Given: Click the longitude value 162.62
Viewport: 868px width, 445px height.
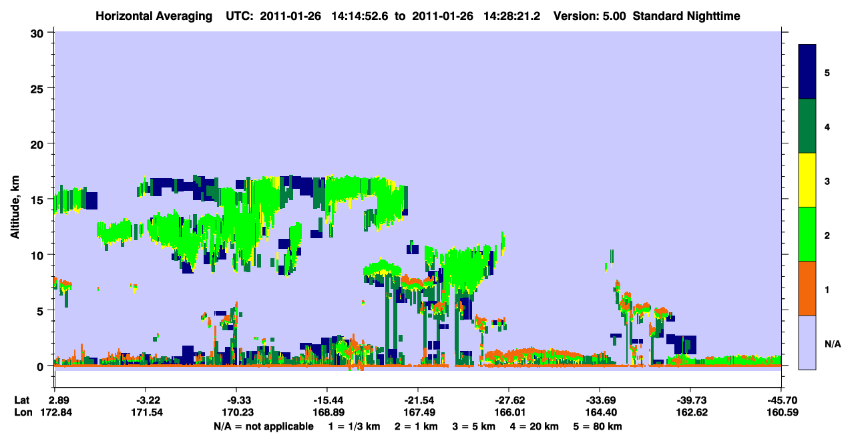Looking at the screenshot, I should (690, 413).
